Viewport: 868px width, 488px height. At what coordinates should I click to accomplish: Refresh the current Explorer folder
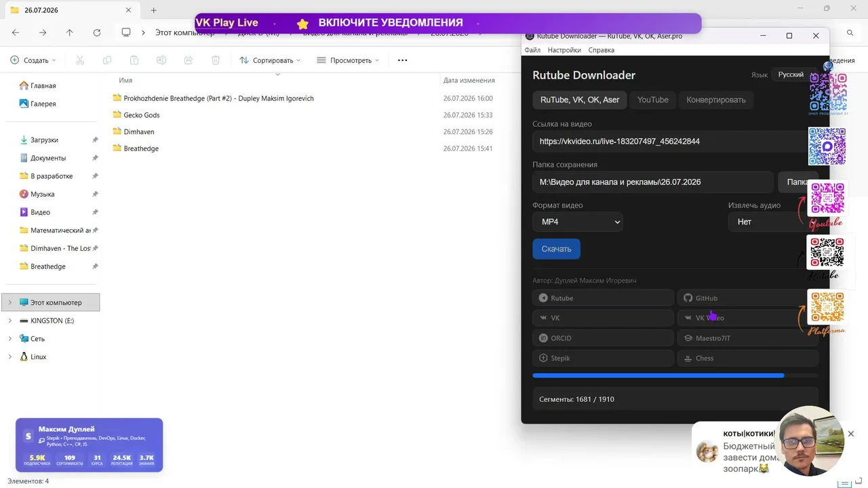tap(97, 33)
